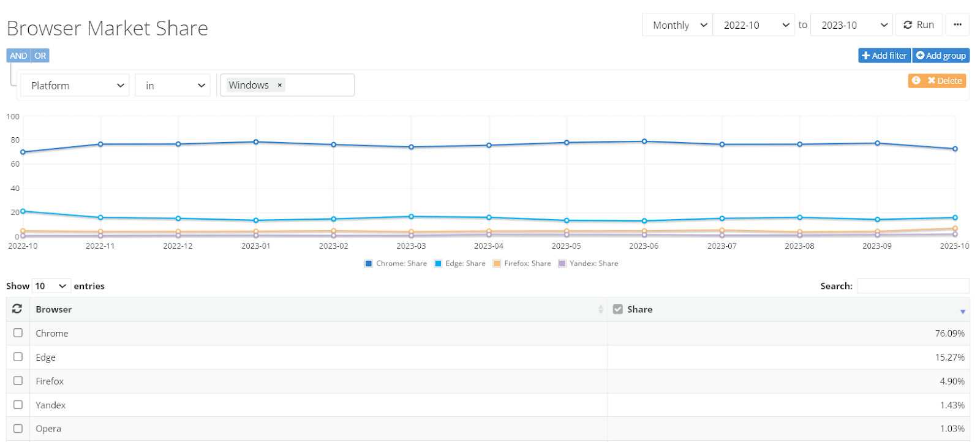Select the AND filter logic tab
This screenshot has width=980, height=442.
tap(18, 56)
